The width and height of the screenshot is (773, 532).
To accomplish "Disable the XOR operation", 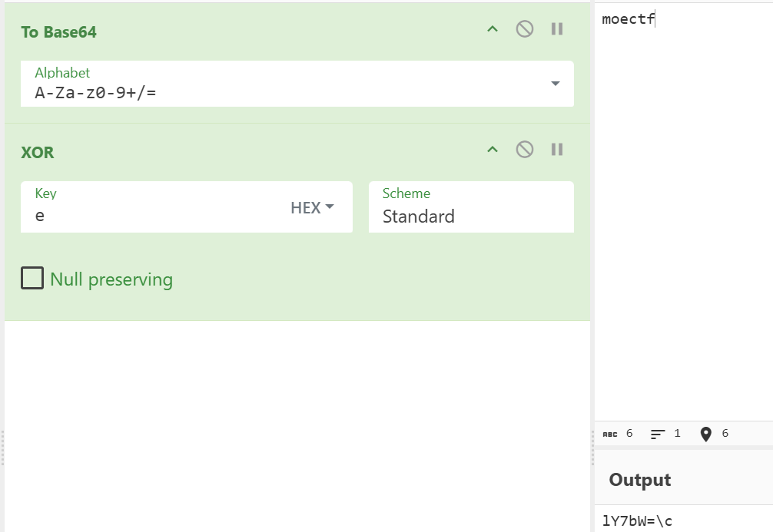I will 525,149.
